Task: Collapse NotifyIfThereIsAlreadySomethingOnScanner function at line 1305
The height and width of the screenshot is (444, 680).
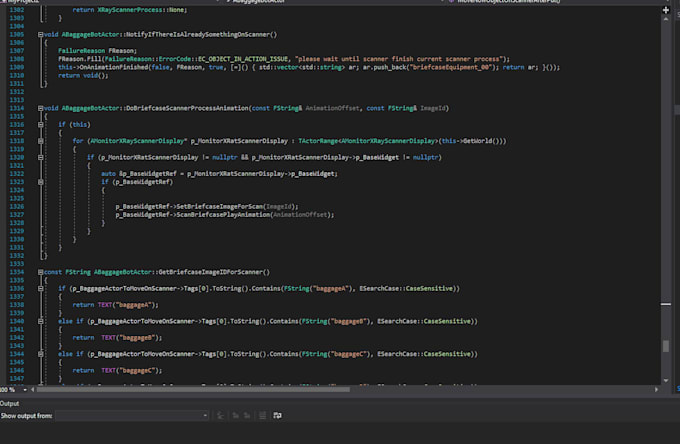Action: [40, 35]
